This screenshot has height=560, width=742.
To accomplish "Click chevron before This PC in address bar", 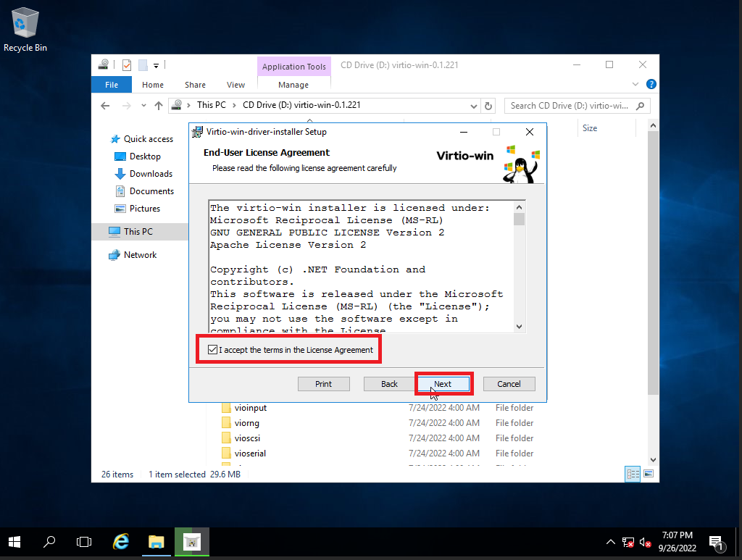I will [x=189, y=105].
